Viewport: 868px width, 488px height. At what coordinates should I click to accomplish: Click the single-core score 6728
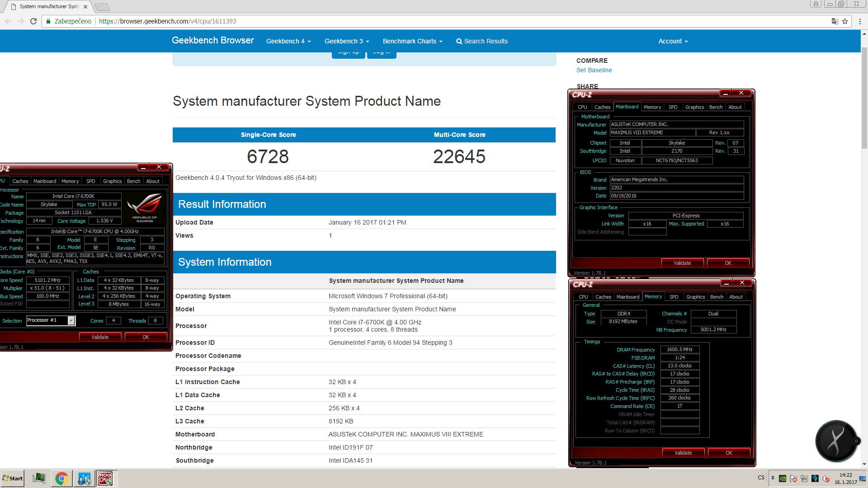268,157
